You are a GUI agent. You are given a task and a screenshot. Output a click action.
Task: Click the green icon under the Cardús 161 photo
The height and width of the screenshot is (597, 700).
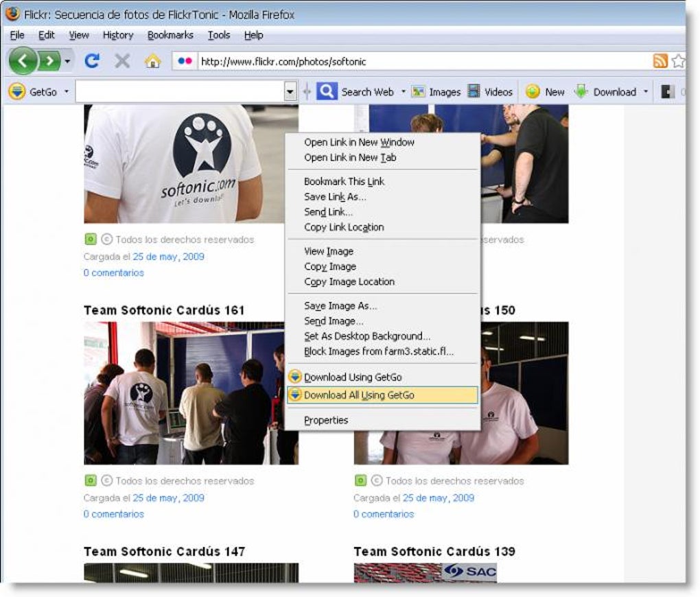point(91,481)
